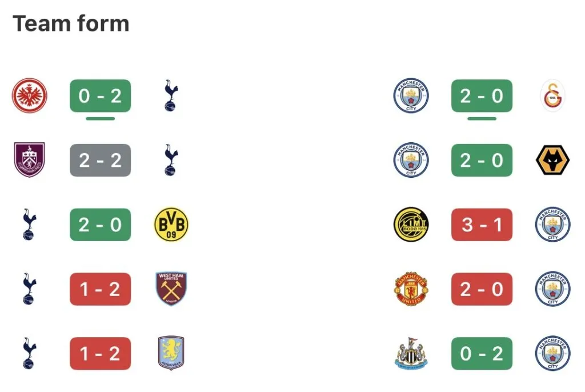This screenshot has width=585, height=392.
Task: Open the Galatasaray club logo
Action: point(552,95)
